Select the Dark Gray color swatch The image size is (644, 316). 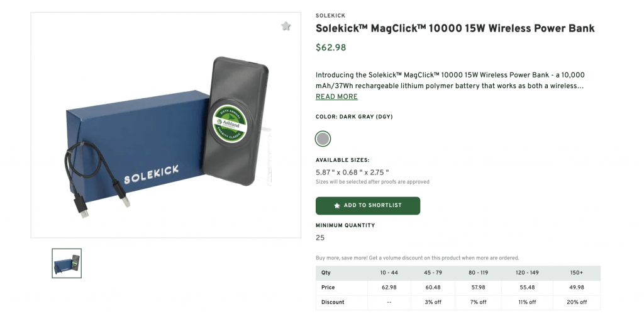pos(323,138)
